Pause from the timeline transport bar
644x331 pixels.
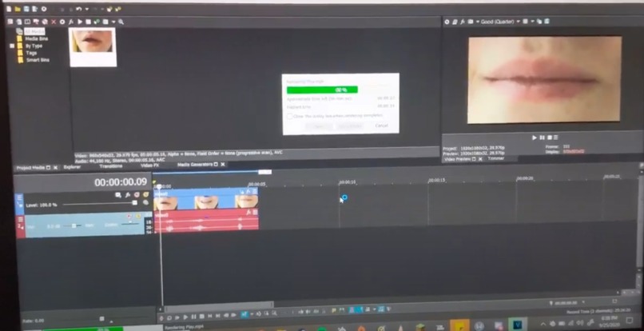pos(193,317)
